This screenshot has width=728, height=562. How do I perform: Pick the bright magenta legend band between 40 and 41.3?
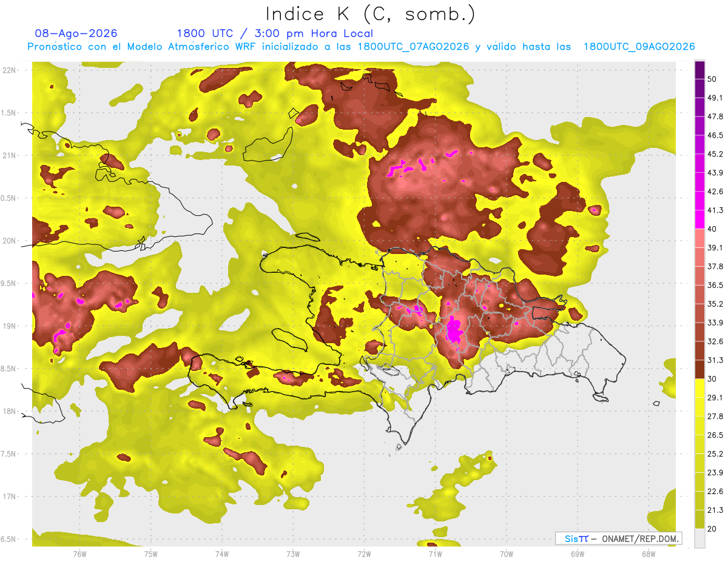[699, 219]
